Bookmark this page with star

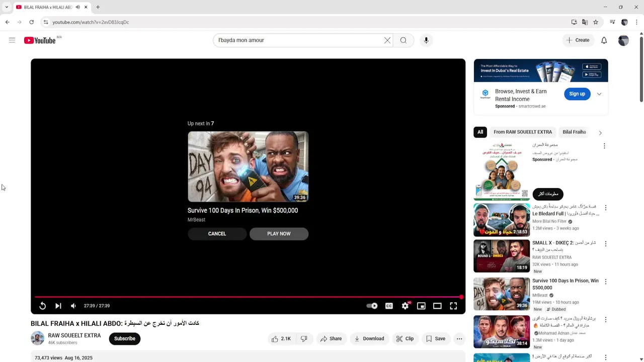coord(596,22)
